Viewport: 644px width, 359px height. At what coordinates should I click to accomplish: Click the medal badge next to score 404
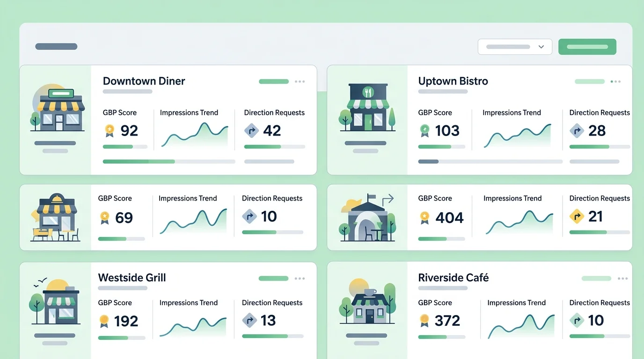pyautogui.click(x=424, y=217)
